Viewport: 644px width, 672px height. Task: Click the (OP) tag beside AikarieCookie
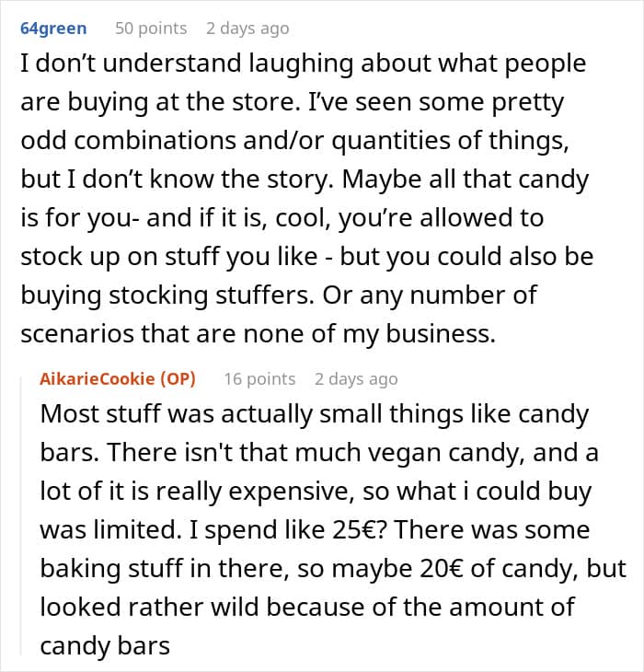[x=178, y=379]
